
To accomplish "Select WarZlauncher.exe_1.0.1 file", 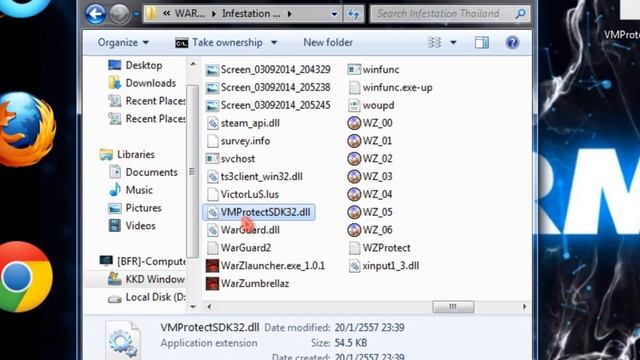I will (x=265, y=266).
